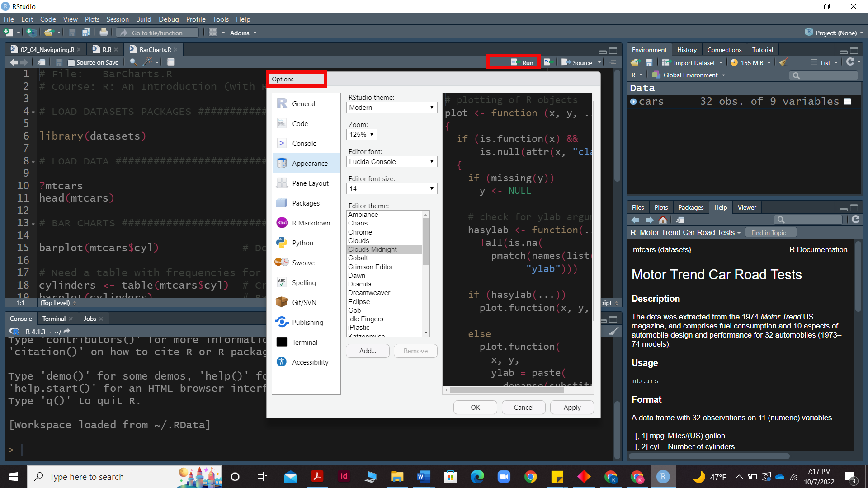Click the preview horizontal scrollbar

(x=507, y=390)
